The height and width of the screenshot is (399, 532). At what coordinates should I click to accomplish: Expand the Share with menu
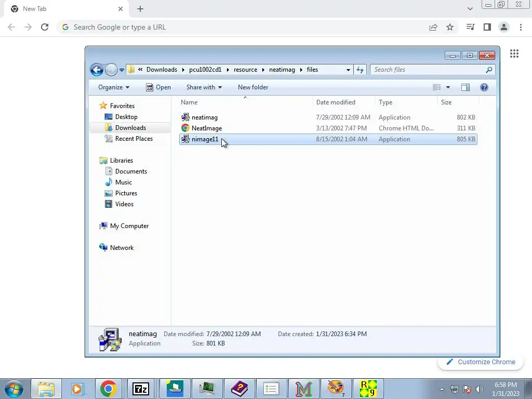[x=204, y=87]
